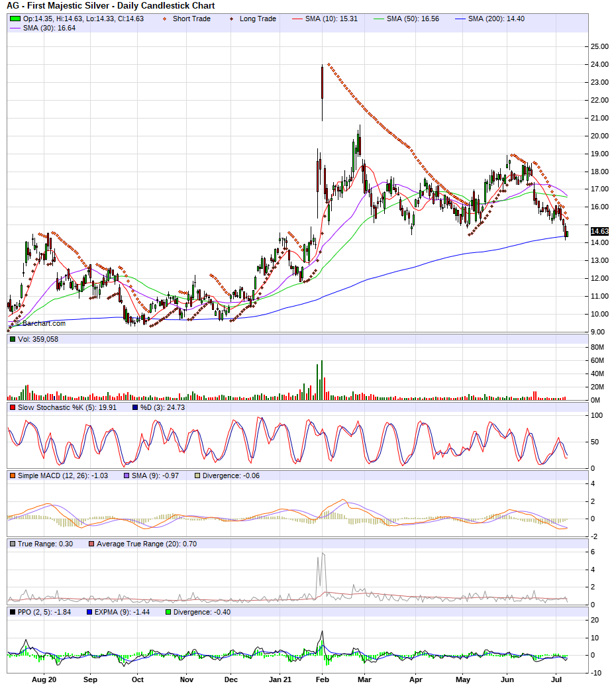Click the 'SMA (200): 14.40' label
Viewport: 616px width, 700px height.
(496, 19)
